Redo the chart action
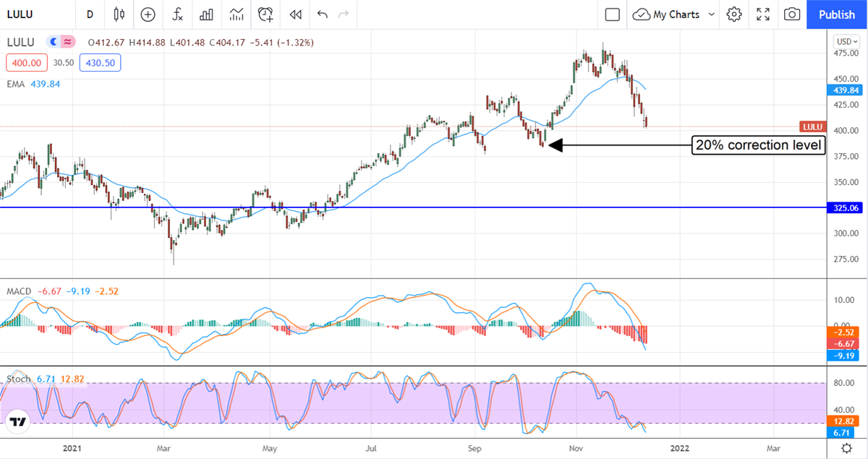 coord(343,14)
